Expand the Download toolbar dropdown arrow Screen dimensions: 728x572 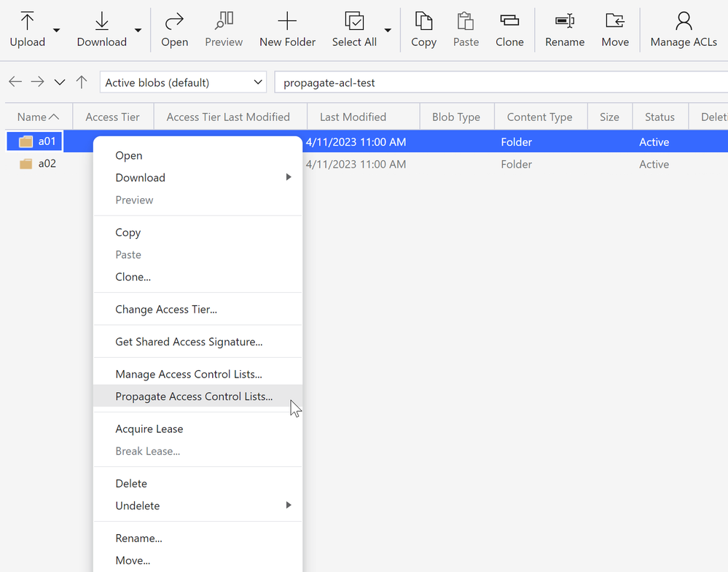click(138, 30)
